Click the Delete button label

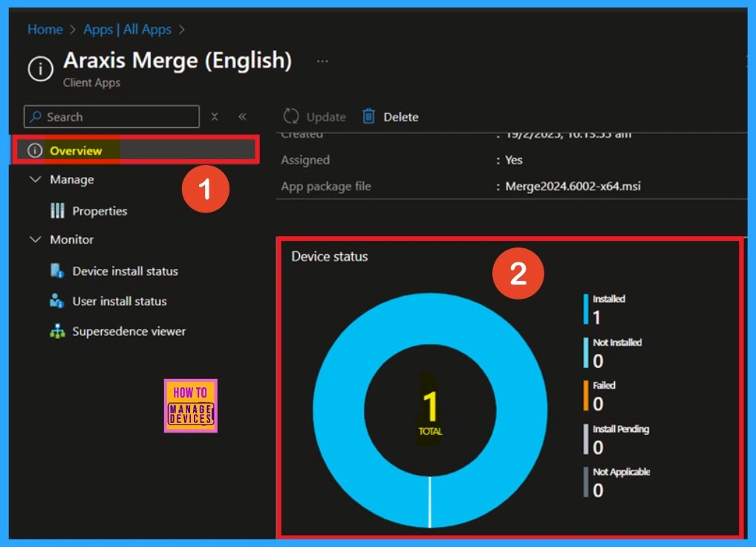click(x=401, y=117)
